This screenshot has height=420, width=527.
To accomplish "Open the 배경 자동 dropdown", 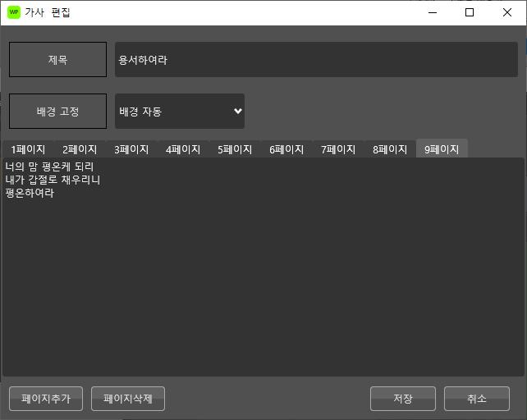I will pyautogui.click(x=180, y=112).
